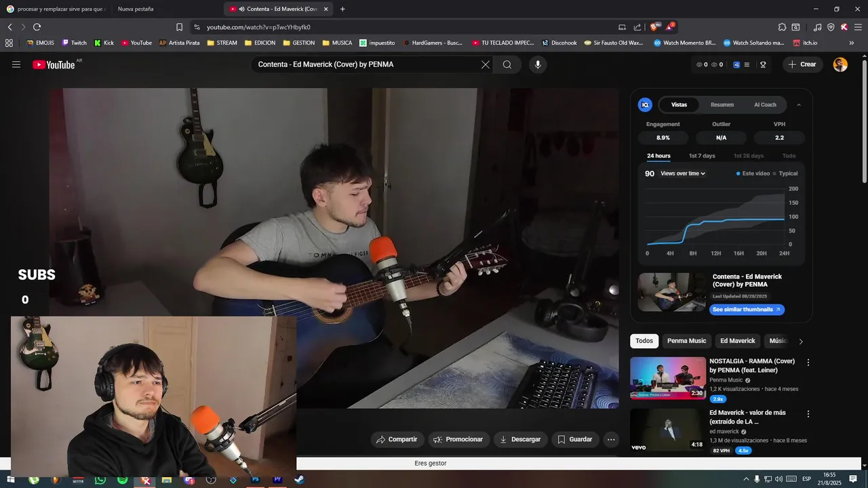Click See similar thumbnails button
This screenshot has width=868, height=488.
point(747,310)
